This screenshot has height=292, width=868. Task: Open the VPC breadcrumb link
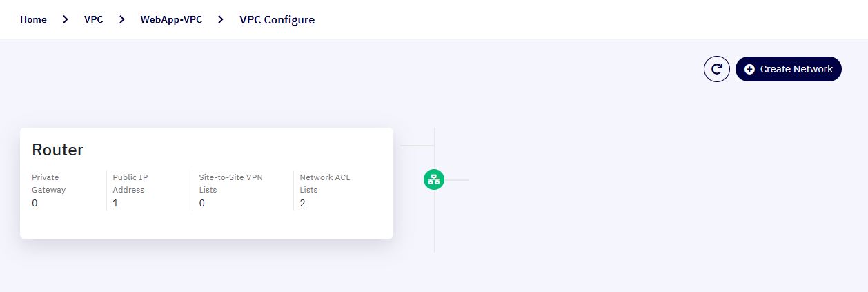pyautogui.click(x=94, y=19)
